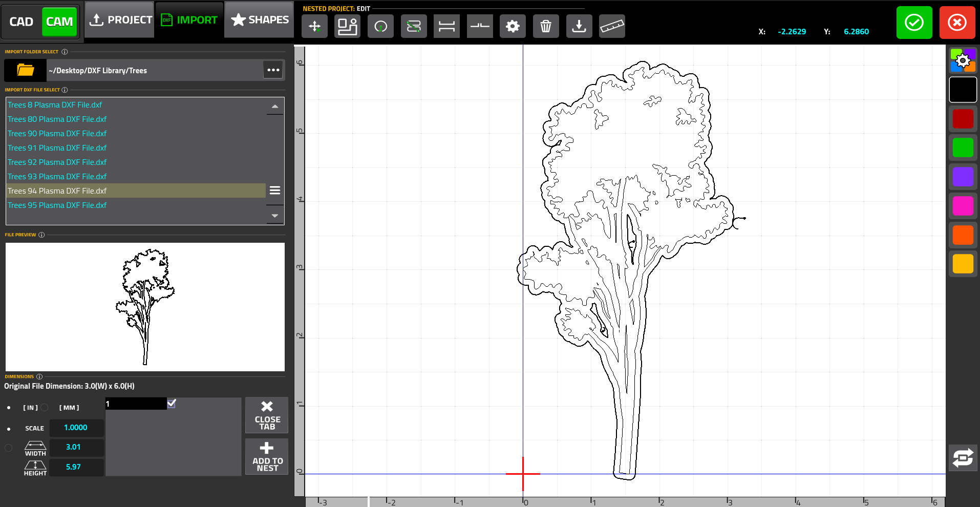The image size is (980, 507).
Task: Open options menu for Trees 94 file
Action: tap(275, 190)
